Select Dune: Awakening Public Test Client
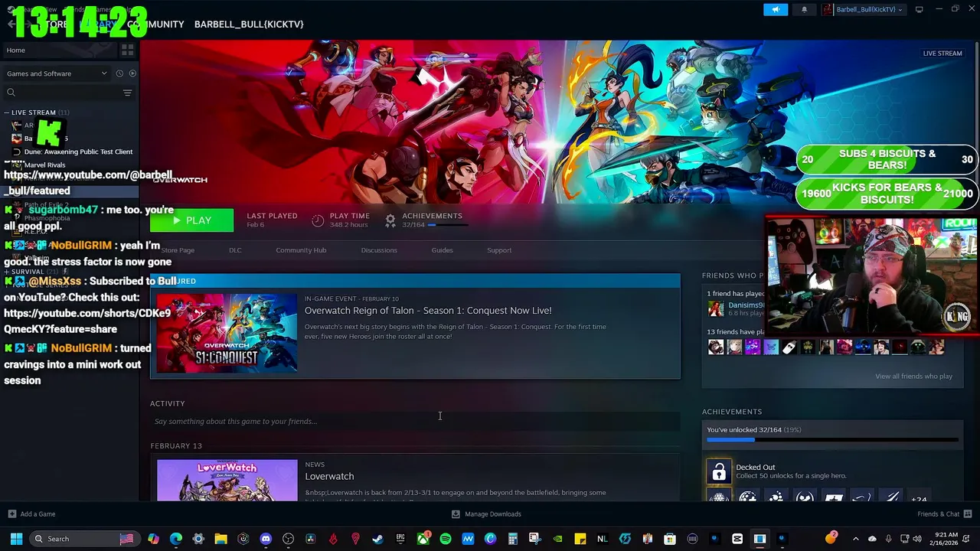This screenshot has width=980, height=551. click(x=78, y=152)
